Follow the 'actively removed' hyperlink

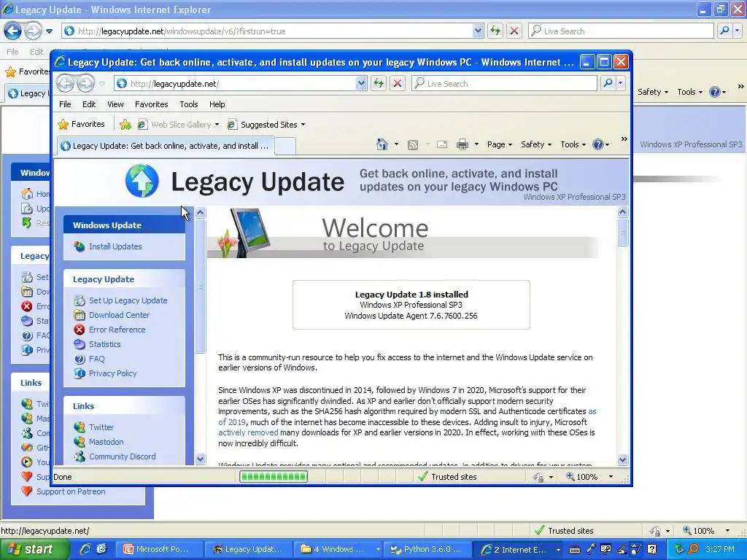pyautogui.click(x=248, y=433)
